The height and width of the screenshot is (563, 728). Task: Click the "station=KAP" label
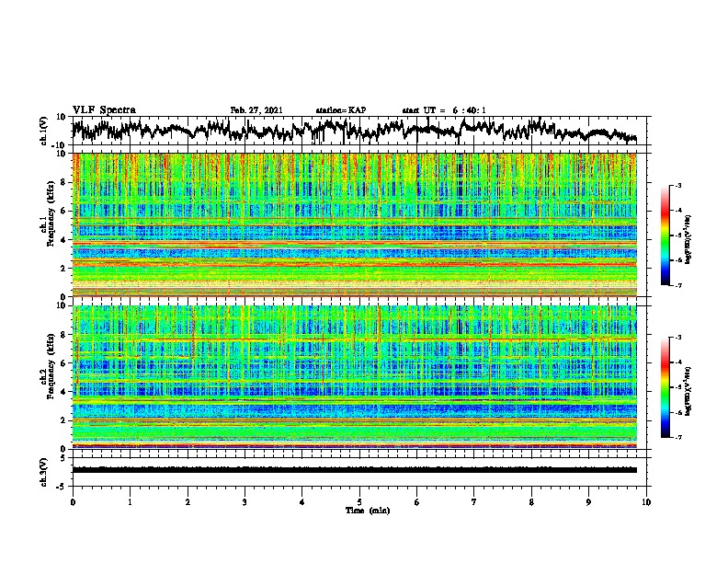[x=341, y=110]
